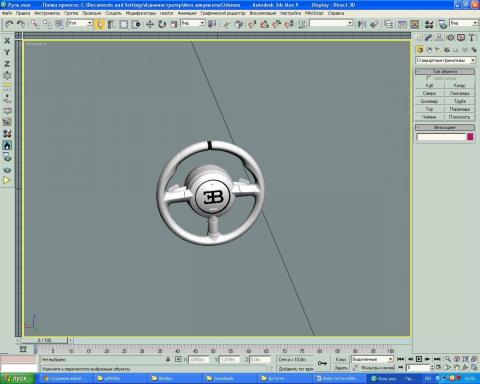Open the selection filter dropdown

click(x=80, y=23)
